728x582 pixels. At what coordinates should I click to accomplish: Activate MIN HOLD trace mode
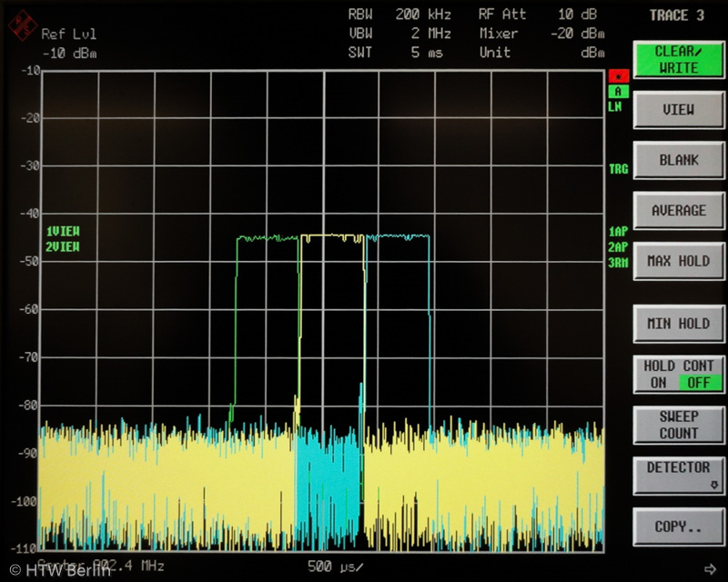pyautogui.click(x=678, y=324)
